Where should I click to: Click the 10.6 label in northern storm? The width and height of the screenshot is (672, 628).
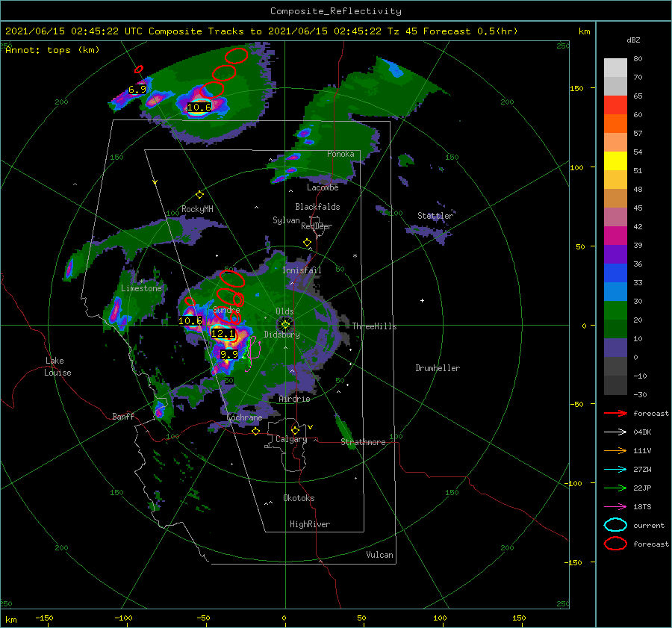tap(199, 108)
